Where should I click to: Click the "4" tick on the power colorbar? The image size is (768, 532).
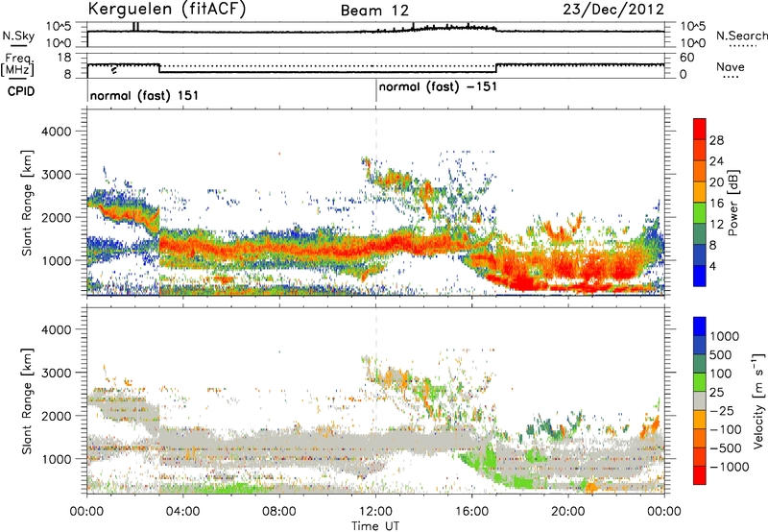[713, 266]
